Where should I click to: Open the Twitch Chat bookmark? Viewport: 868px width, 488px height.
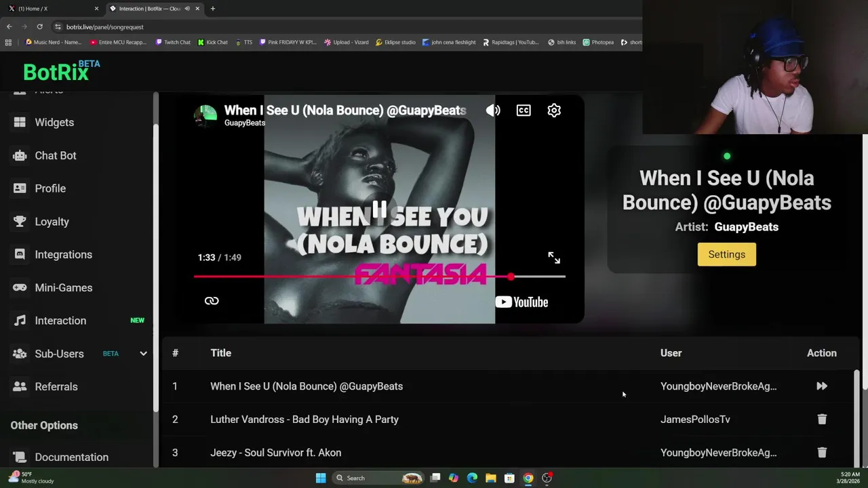click(173, 42)
